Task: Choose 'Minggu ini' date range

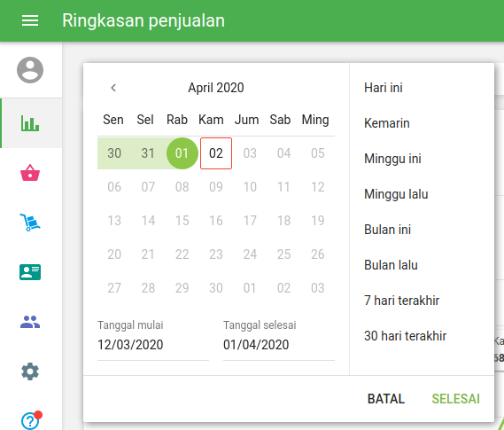Action: [392, 159]
